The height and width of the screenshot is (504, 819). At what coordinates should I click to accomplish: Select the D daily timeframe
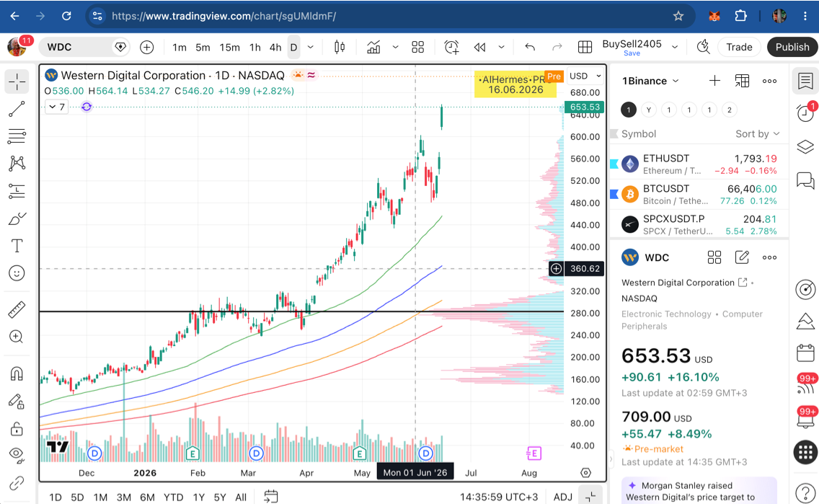(293, 47)
